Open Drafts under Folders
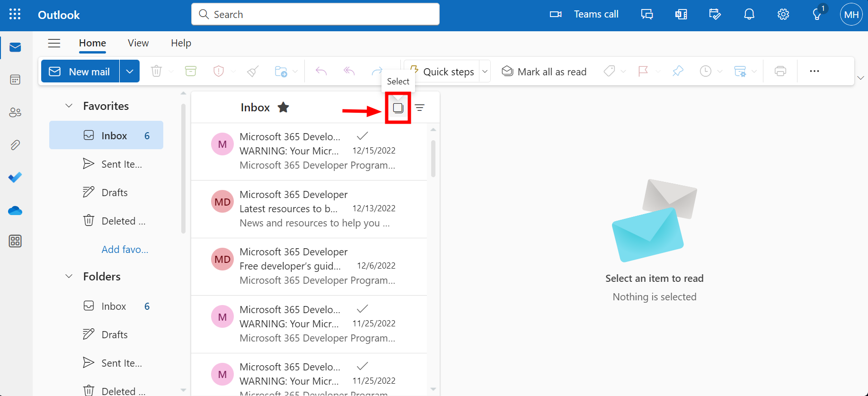Screen dimensions: 868x396 pos(106,334)
